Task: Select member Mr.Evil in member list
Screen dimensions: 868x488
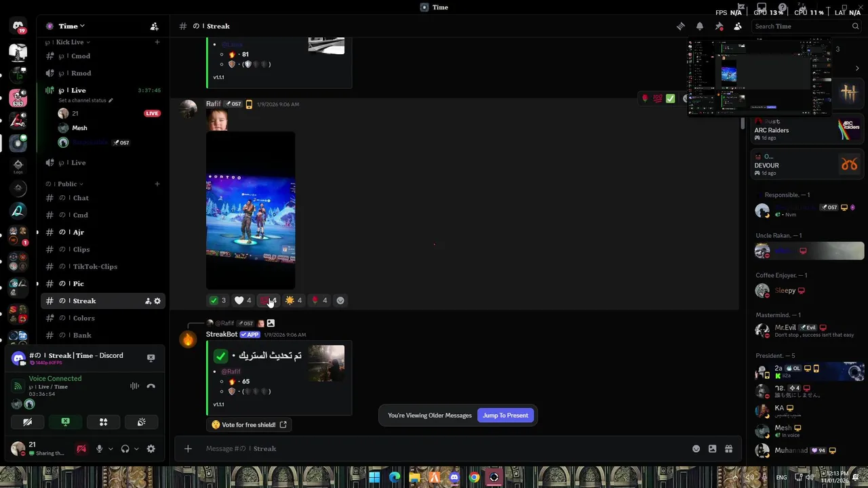Action: (808, 331)
